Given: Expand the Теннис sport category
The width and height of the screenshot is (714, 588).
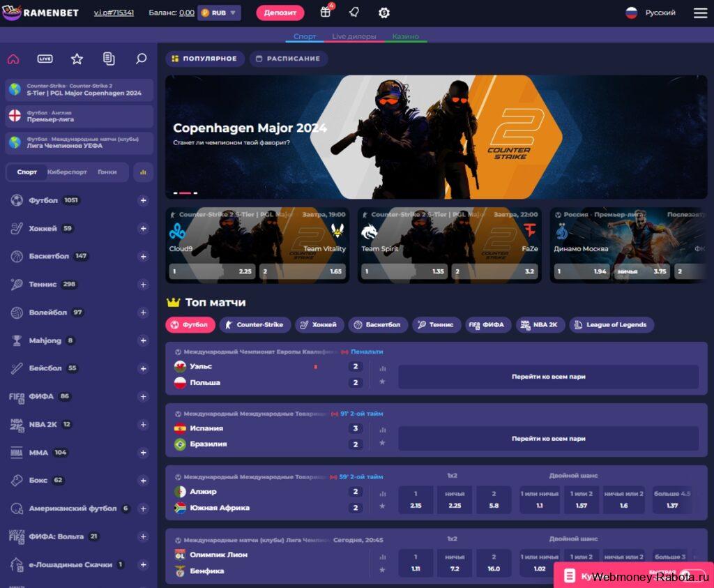Looking at the screenshot, I should click(x=143, y=284).
